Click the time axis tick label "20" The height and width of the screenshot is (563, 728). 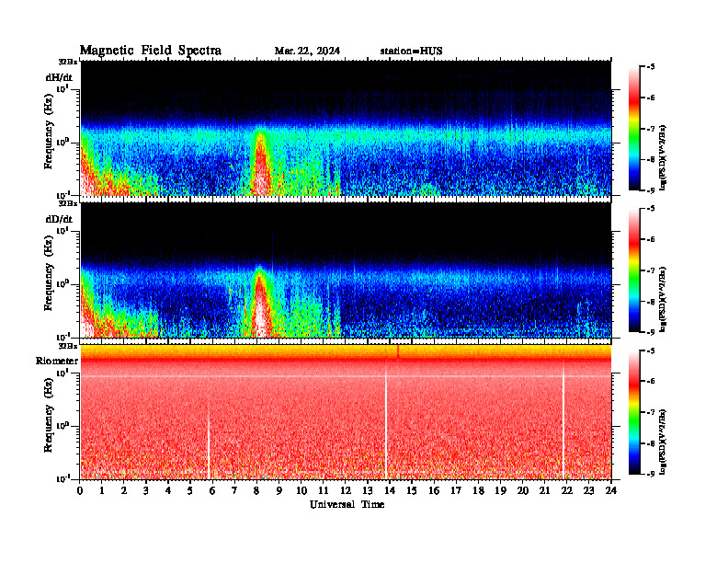[x=522, y=490]
